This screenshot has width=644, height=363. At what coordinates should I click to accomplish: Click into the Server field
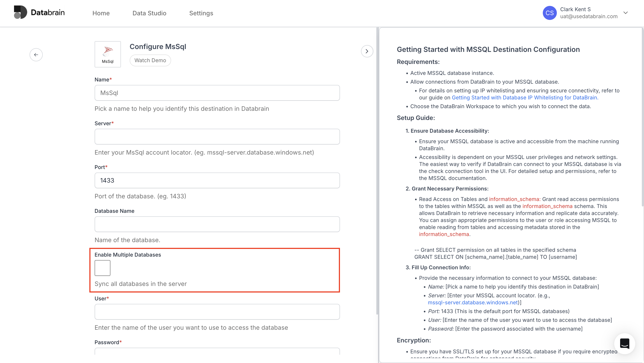217,137
